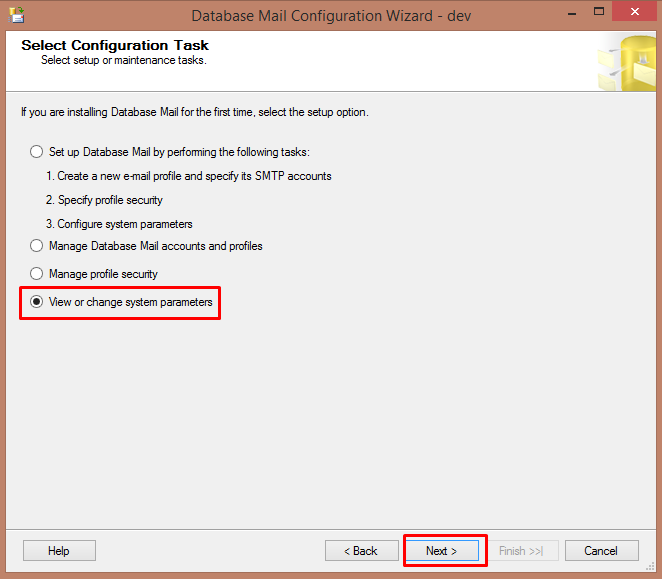
Task: Select the Manage profile security option
Action: [x=38, y=274]
